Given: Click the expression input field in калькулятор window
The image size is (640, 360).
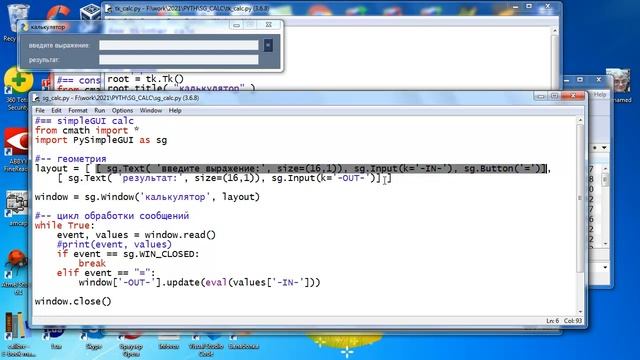Looking at the screenshot, I should (x=179, y=45).
